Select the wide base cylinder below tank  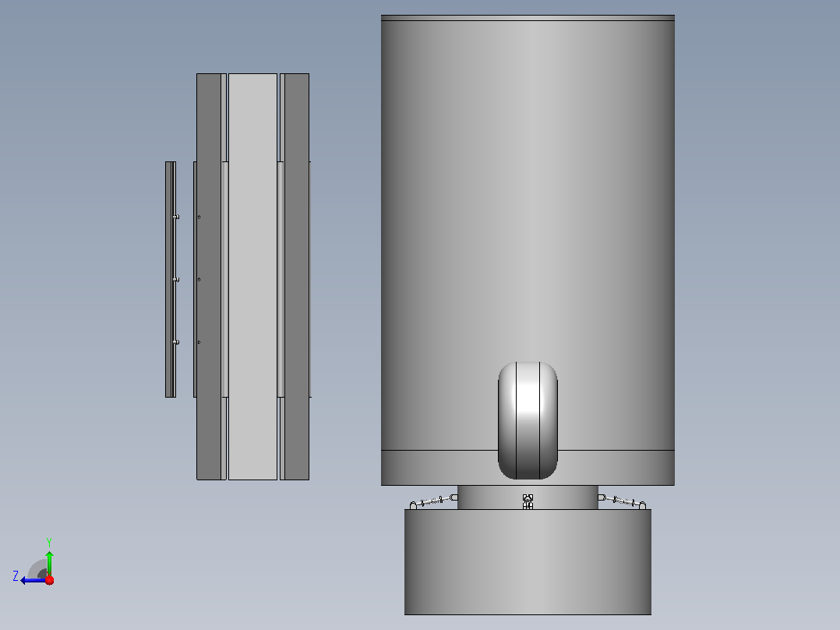tap(528, 562)
